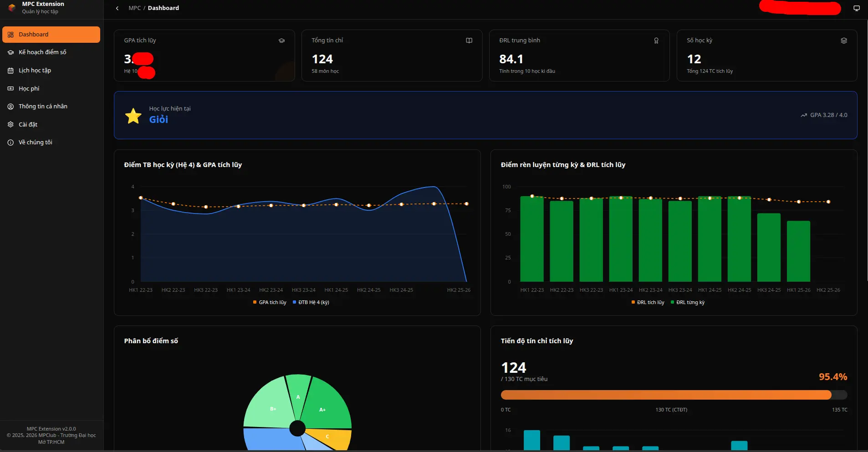Toggle ĐRL từng kỳ legend entry
Screen dimensions: 868x452
click(x=688, y=302)
